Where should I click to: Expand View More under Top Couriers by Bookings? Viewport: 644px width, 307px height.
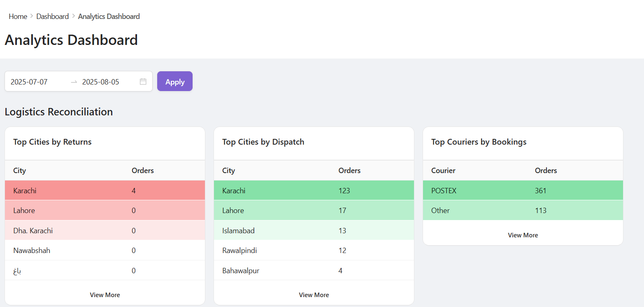click(523, 235)
